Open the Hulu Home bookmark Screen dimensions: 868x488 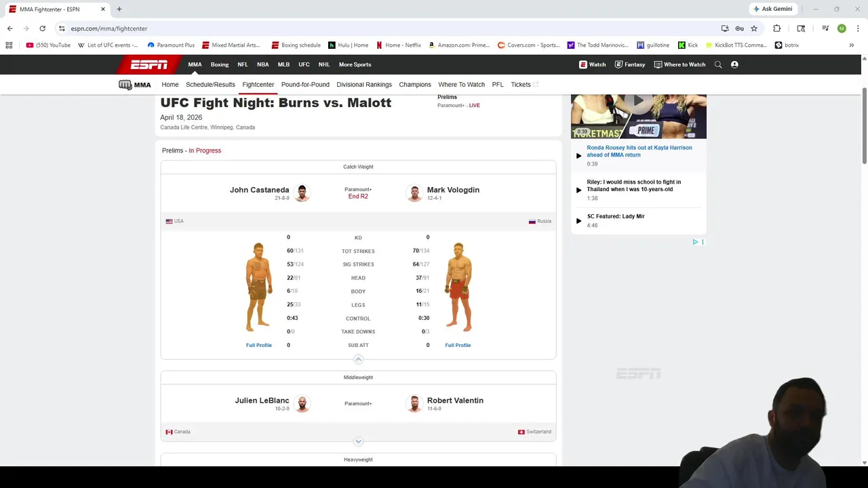click(x=348, y=45)
